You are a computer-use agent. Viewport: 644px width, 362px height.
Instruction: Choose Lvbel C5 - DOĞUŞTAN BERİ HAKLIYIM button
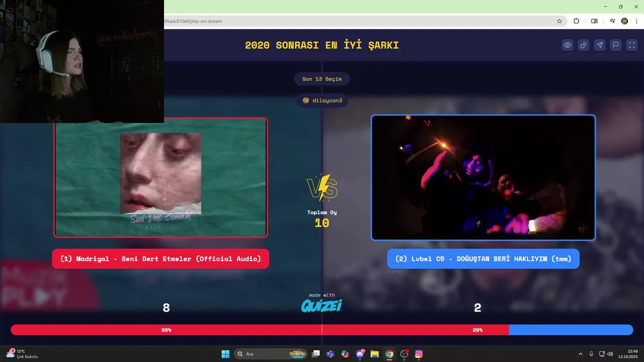[x=483, y=259]
